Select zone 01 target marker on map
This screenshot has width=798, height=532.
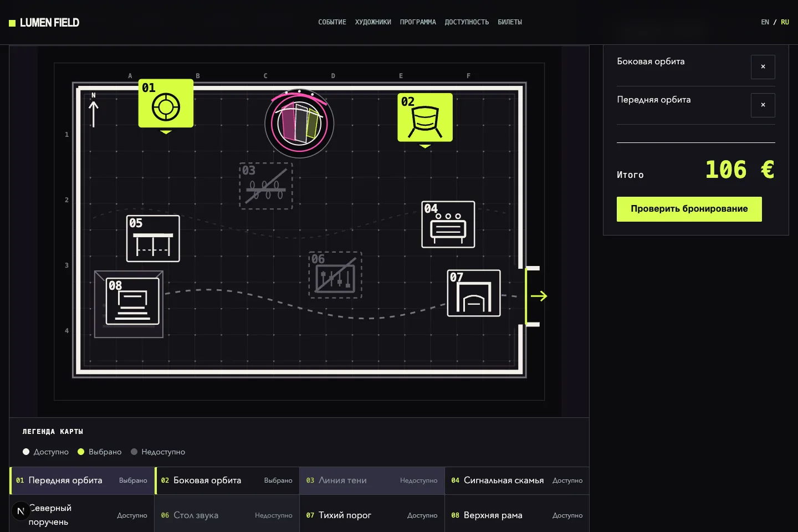coord(166,104)
